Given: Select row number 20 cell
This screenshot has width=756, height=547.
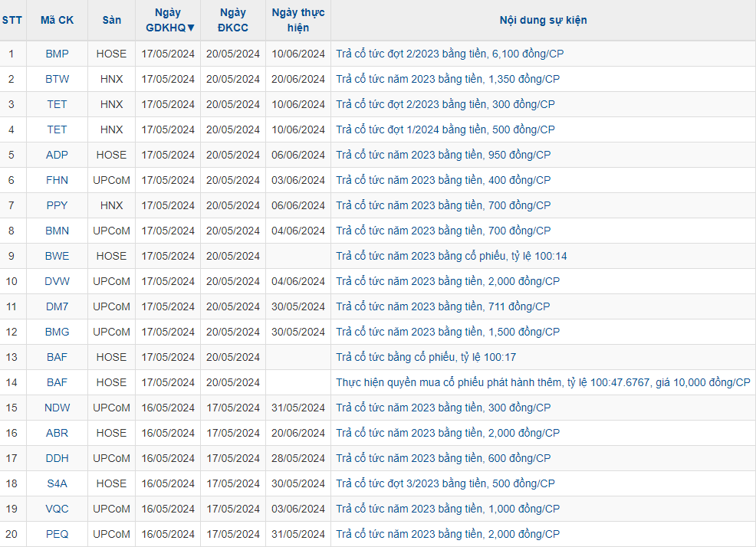Looking at the screenshot, I should click(12, 535).
